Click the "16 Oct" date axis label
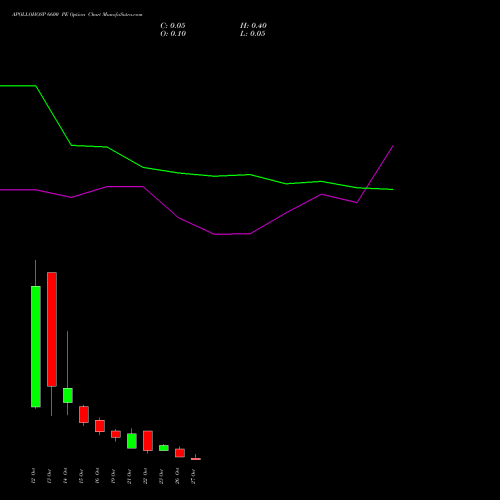The image size is (500, 500). coord(97,476)
